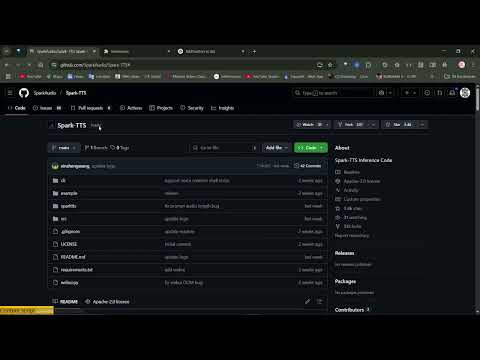Open the src folder

63,219
